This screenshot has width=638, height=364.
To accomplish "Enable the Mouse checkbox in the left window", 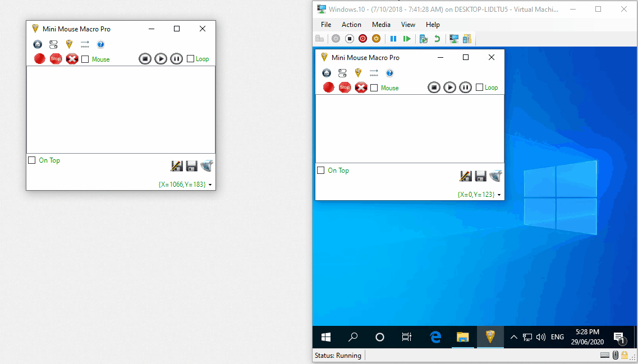I will pyautogui.click(x=85, y=59).
